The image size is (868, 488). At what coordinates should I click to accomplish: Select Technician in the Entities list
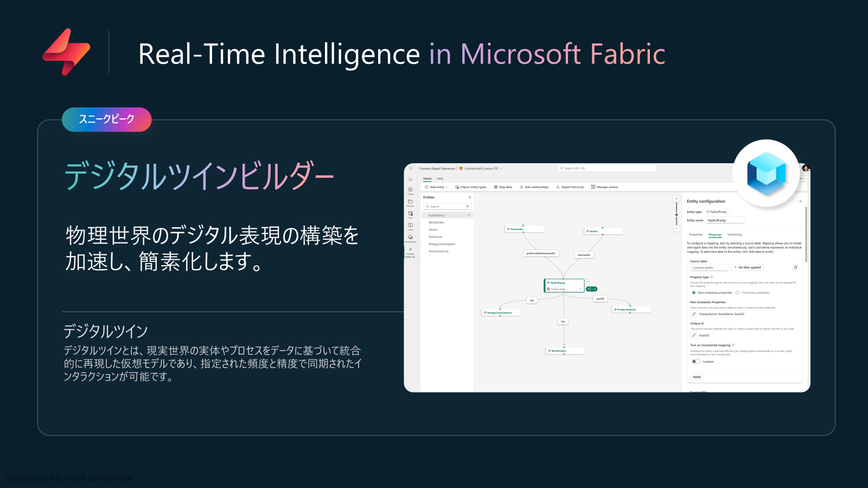click(x=436, y=237)
